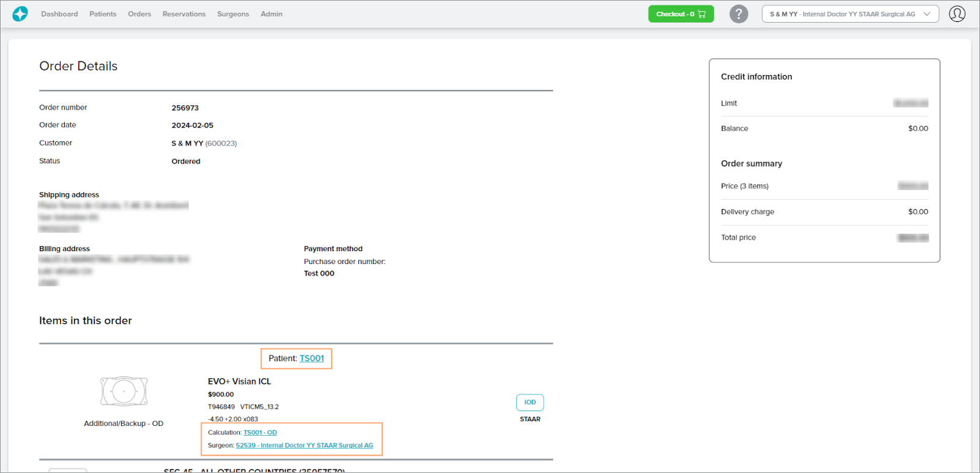Open surgeon 52539 Internal Doctor link

click(x=304, y=446)
